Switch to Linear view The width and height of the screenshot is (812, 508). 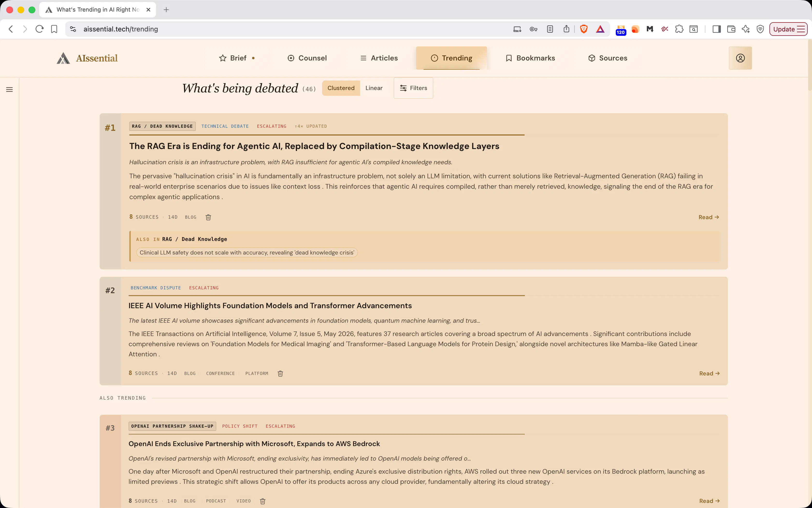[x=374, y=88]
